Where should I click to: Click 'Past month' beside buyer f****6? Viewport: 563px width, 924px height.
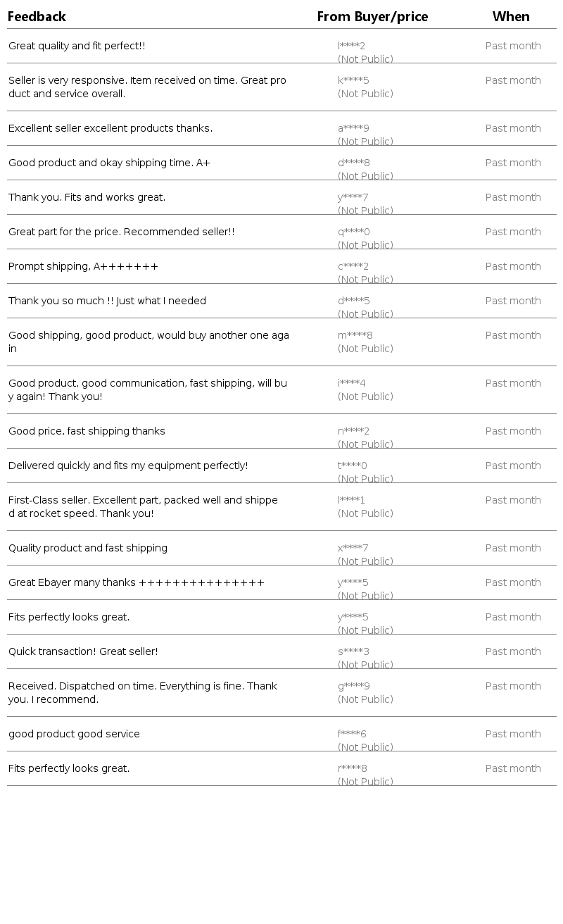coord(513,734)
